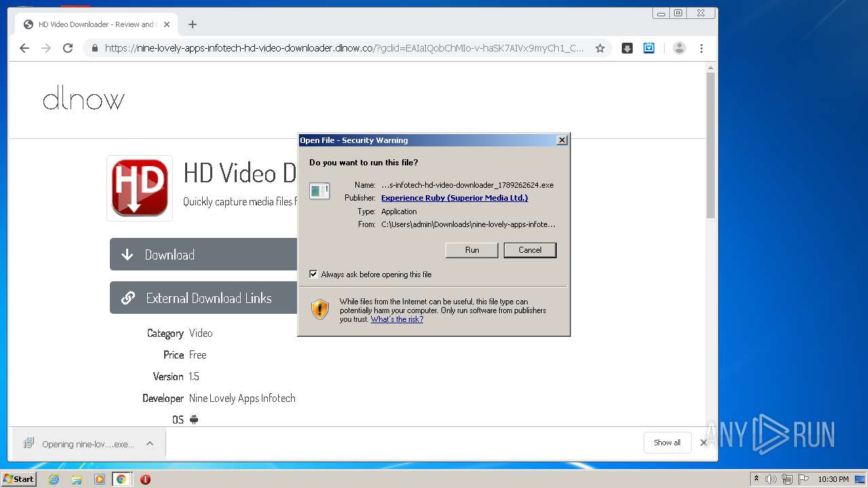Click the Nine Lovely Apps Infotech developer text
The width and height of the screenshot is (868, 488).
(x=242, y=398)
